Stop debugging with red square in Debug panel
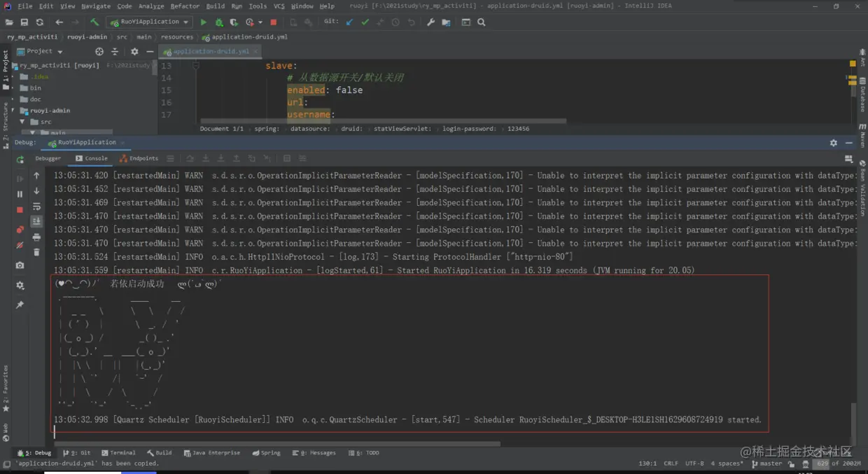This screenshot has height=474, width=868. 20,209
